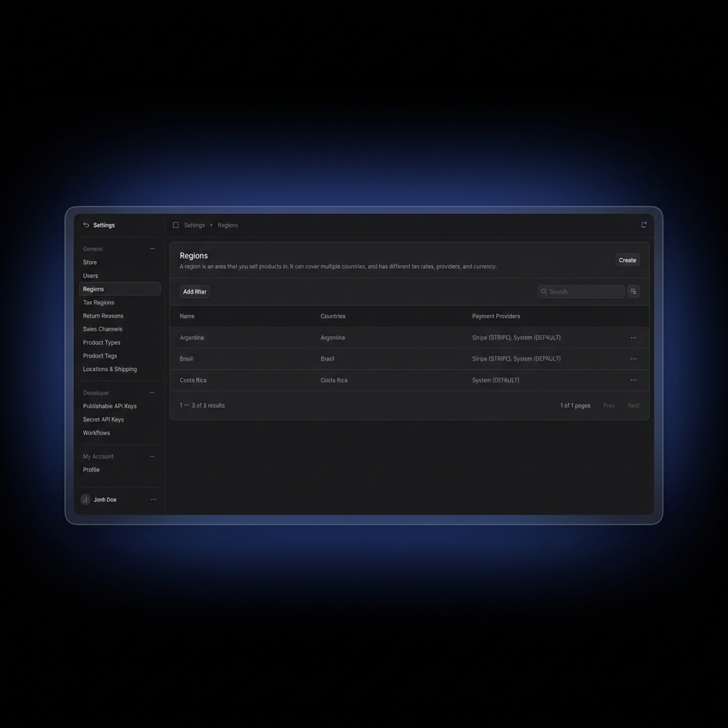The height and width of the screenshot is (728, 728).
Task: Click the Settings breadcrumb link
Action: (194, 225)
